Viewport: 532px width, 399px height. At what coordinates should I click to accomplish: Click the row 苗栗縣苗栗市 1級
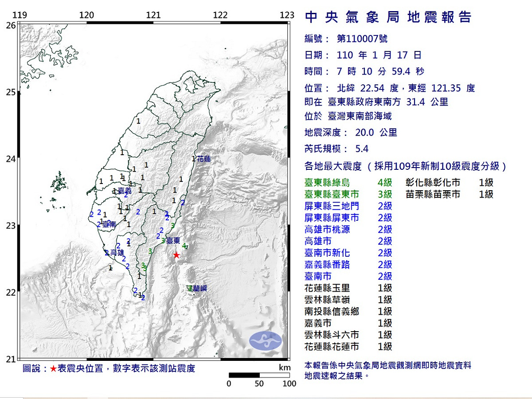(450, 194)
